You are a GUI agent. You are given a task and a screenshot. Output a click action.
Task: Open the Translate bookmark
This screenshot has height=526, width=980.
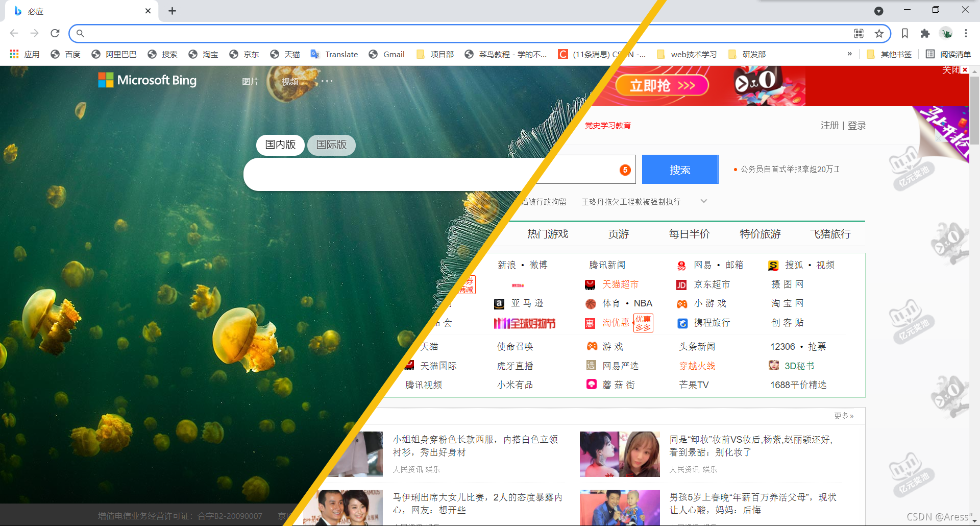pyautogui.click(x=334, y=54)
